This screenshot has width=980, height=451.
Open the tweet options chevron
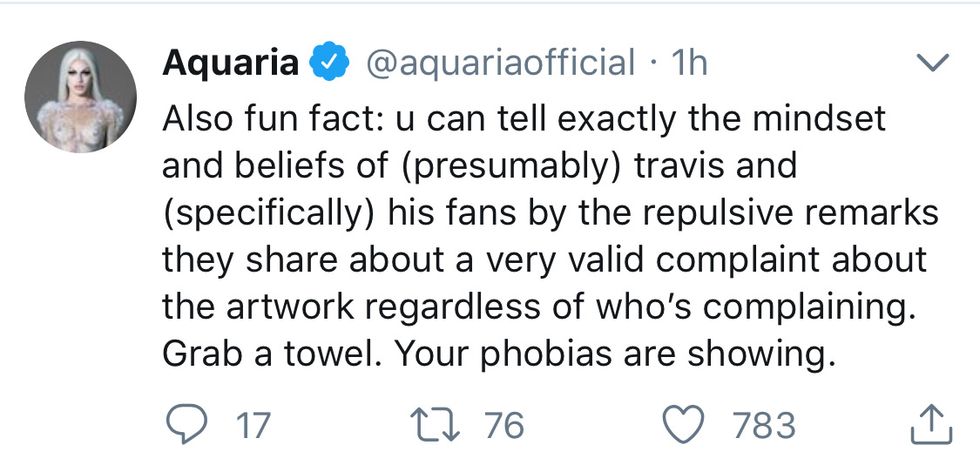click(932, 64)
